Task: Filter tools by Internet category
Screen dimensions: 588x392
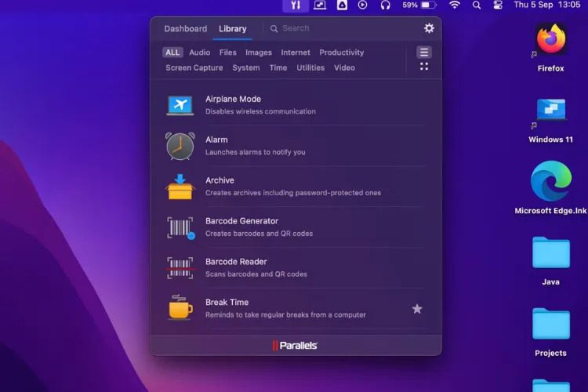Action: coord(296,53)
